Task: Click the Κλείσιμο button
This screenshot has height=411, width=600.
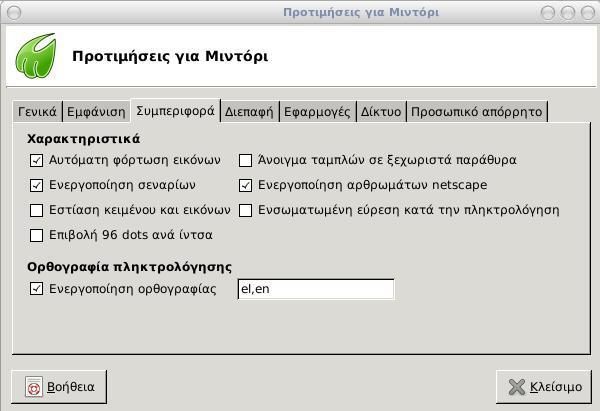Action: pyautogui.click(x=544, y=387)
